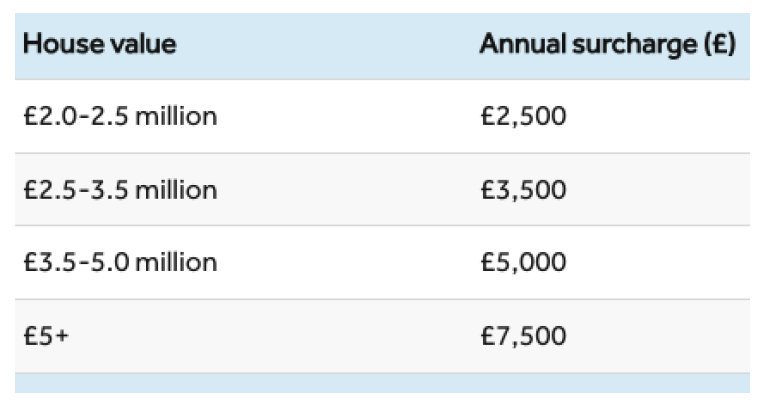The image size is (778, 416).
Task: Click the word 'million' in £3.5-5.0 row
Action: click(x=176, y=263)
